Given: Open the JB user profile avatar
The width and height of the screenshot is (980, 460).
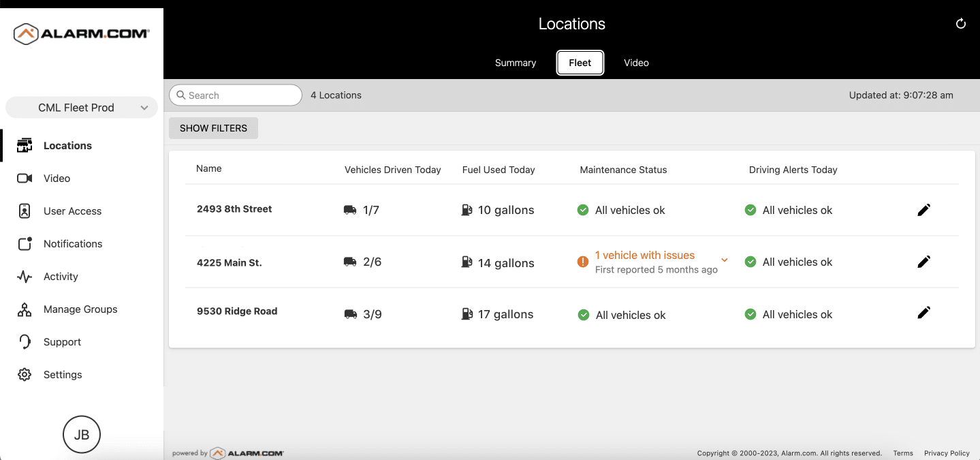Looking at the screenshot, I should (82, 435).
